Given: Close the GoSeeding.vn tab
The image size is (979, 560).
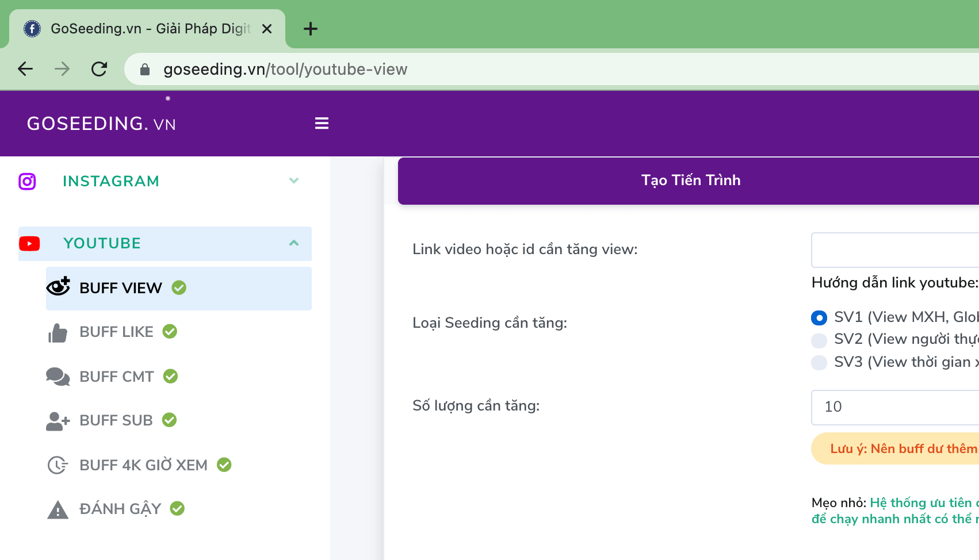Looking at the screenshot, I should (x=267, y=29).
